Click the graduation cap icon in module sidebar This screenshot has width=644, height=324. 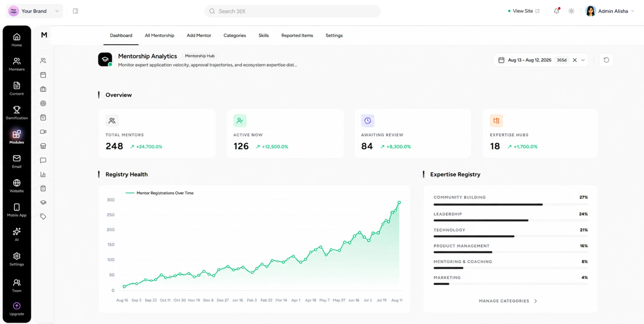(43, 202)
